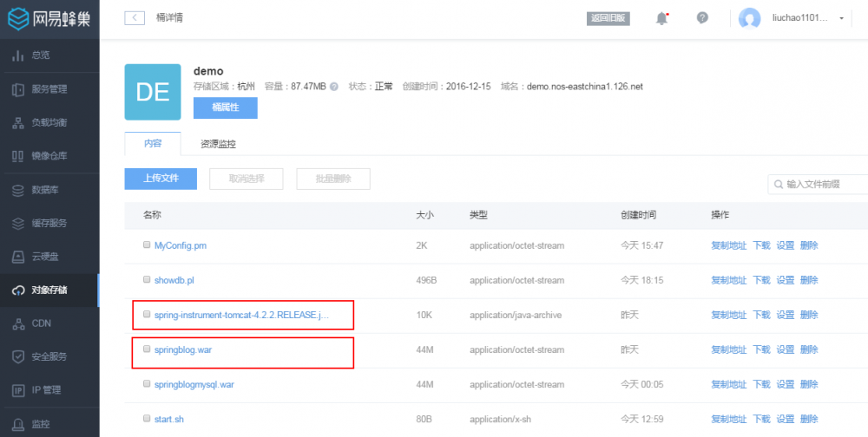Open the springblog.war file link

point(185,349)
